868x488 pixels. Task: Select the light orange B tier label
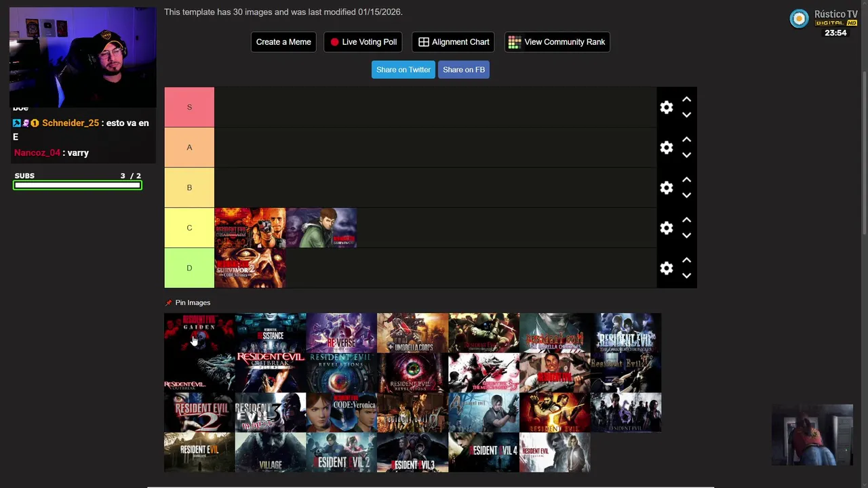pyautogui.click(x=189, y=188)
